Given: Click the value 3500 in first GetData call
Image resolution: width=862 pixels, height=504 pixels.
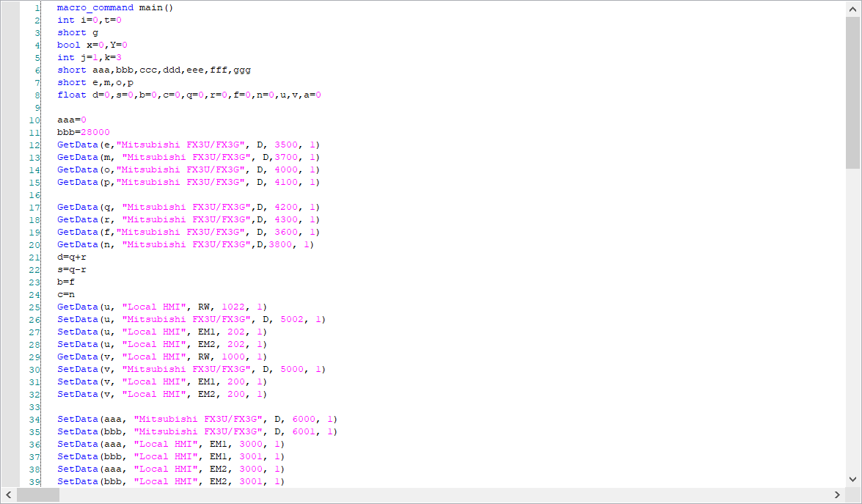Looking at the screenshot, I should click(x=296, y=145).
